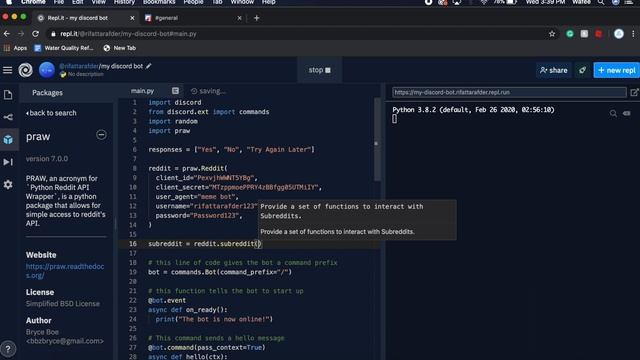640x360 pixels.
Task: Click code line 16 subreddit assignment
Action: [x=204, y=244]
